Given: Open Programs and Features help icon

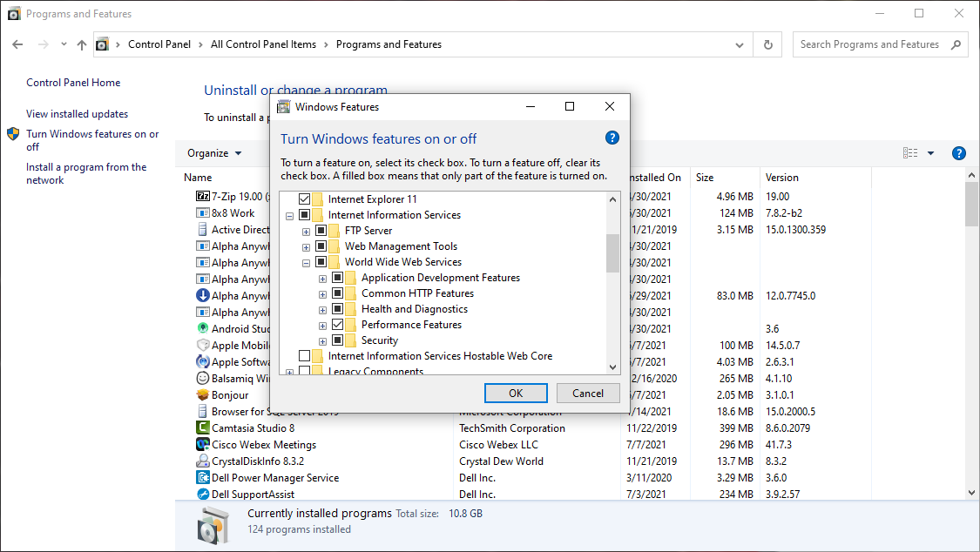Looking at the screenshot, I should point(959,153).
